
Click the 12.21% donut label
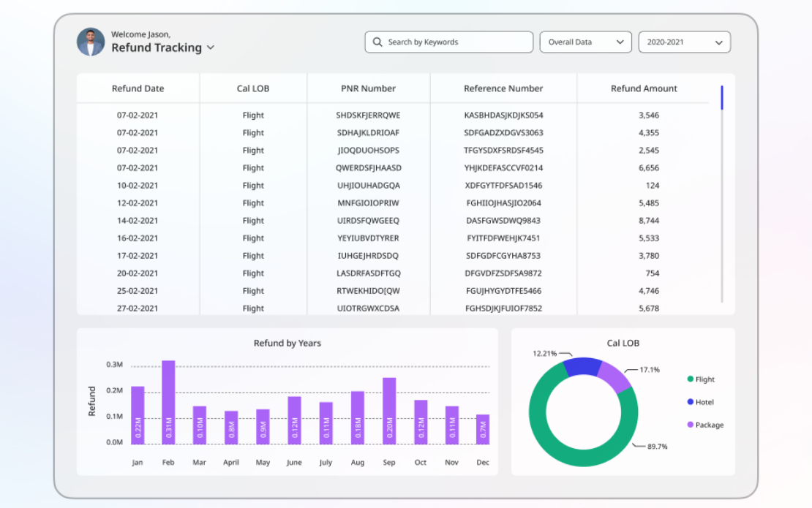[545, 354]
